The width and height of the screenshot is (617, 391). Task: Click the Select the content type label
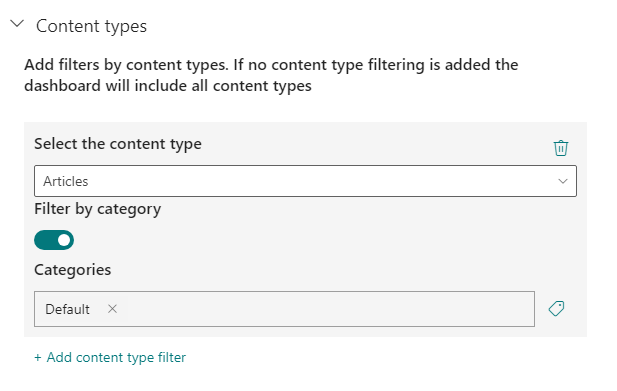coord(118,144)
